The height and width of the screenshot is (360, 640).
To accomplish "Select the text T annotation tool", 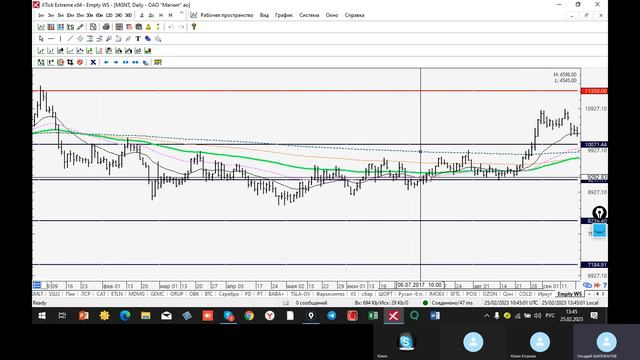I will click(x=138, y=39).
